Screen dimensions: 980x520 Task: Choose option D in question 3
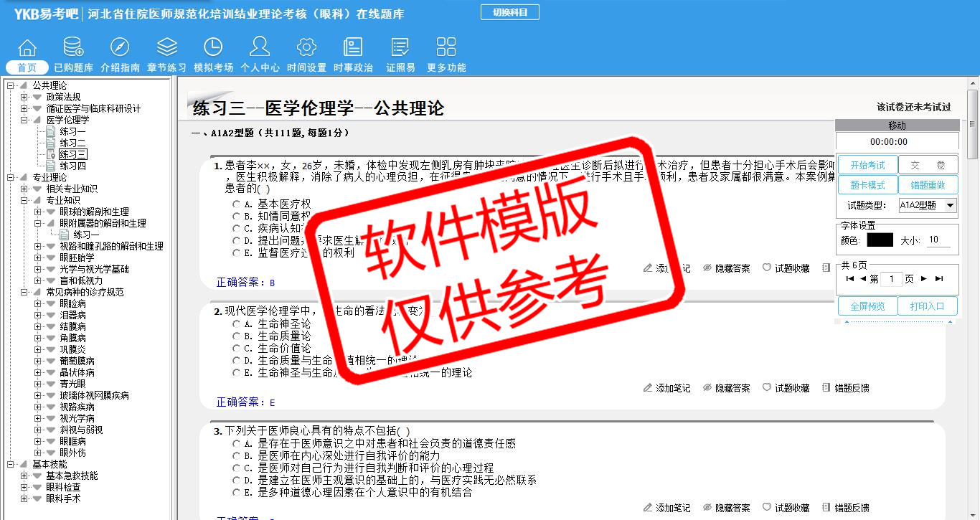point(236,481)
